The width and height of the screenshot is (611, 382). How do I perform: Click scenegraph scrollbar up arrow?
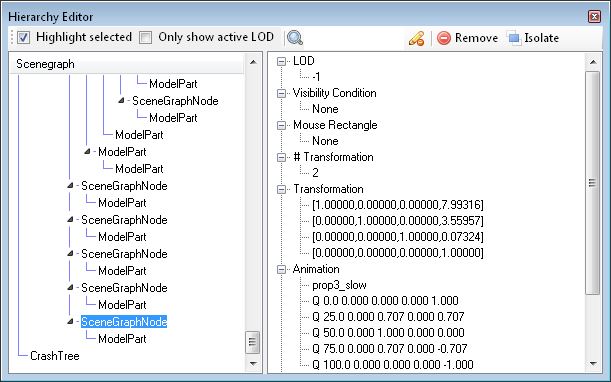[253, 62]
